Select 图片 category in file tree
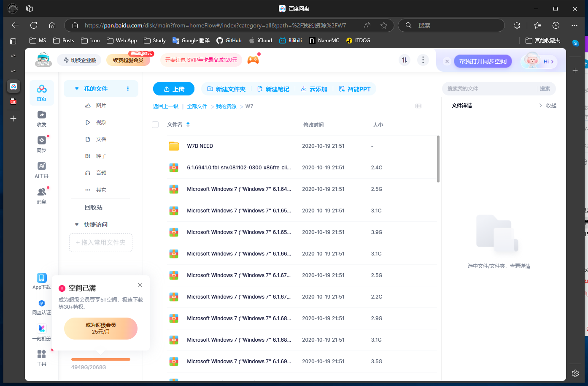Screen dimensions: 588x386 101,106
